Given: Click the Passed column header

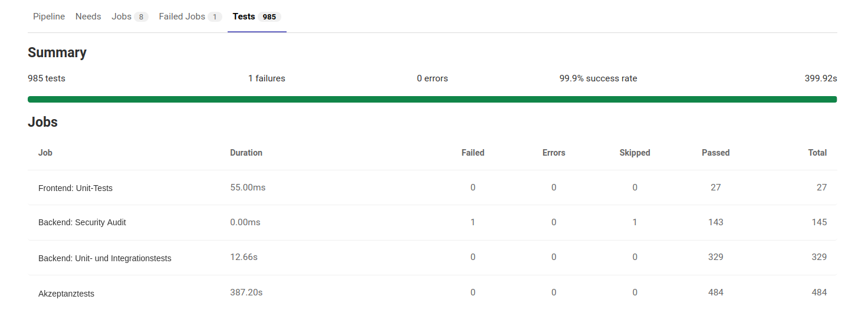Looking at the screenshot, I should 715,153.
